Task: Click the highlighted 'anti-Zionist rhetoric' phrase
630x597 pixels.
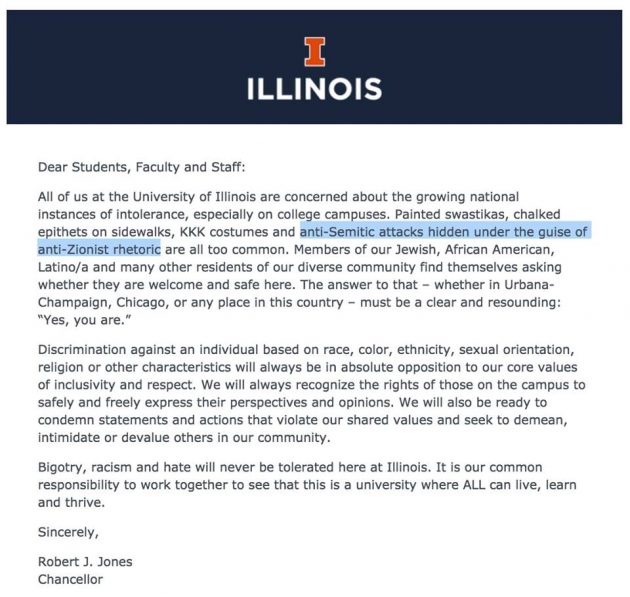Action: point(99,249)
